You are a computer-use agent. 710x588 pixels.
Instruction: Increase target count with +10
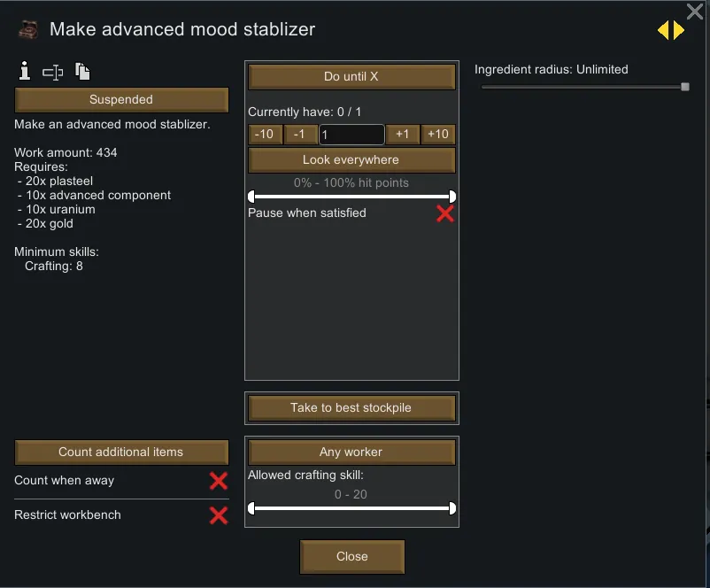[437, 135]
